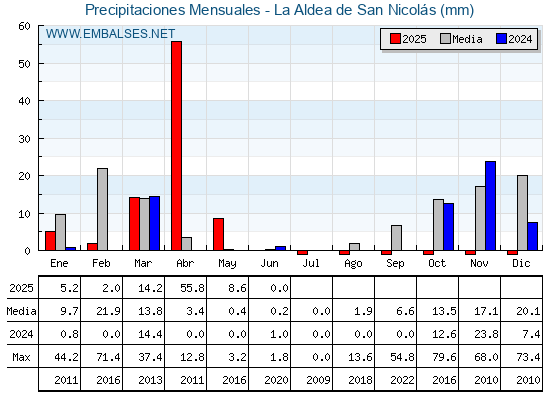This screenshot has width=560, height=400.
Task: Select the gray December Media bar
Action: pos(522,213)
